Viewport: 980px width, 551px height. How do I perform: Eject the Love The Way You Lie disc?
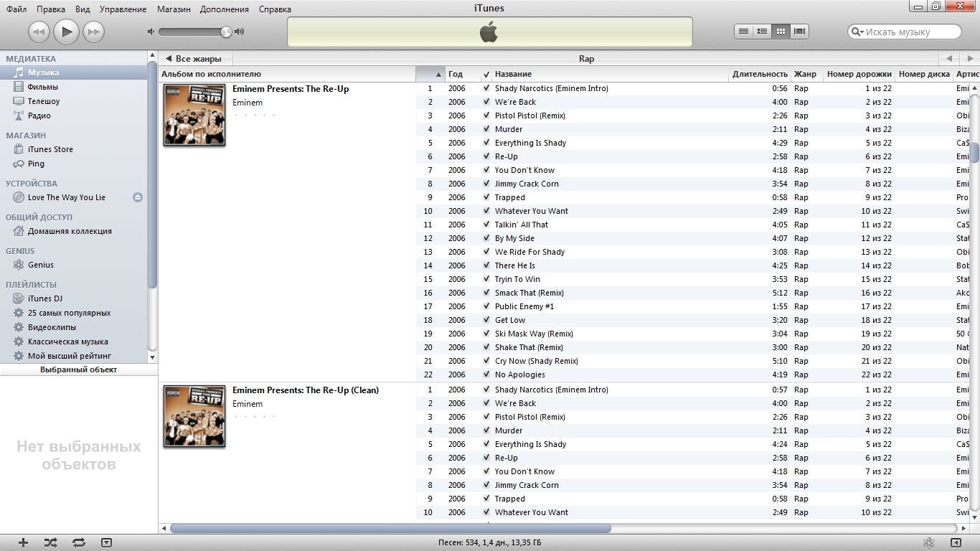[x=138, y=197]
